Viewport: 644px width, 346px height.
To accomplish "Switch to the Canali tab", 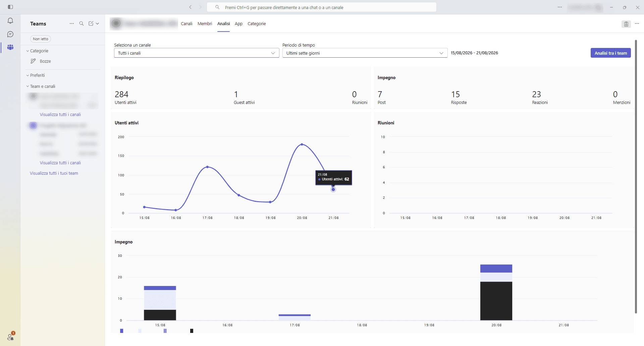I will coord(186,24).
